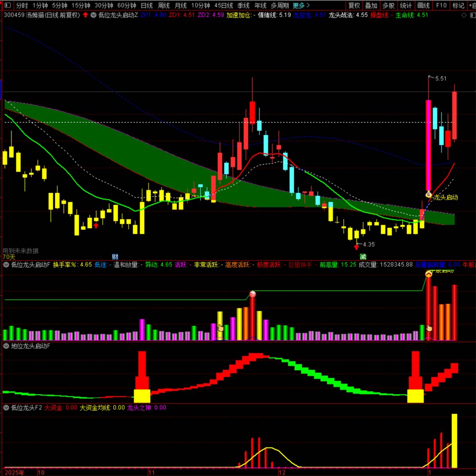Screen dimensions: 476x476
Task: Click the hand pointer icon on January volume
Action: [x=429, y=328]
